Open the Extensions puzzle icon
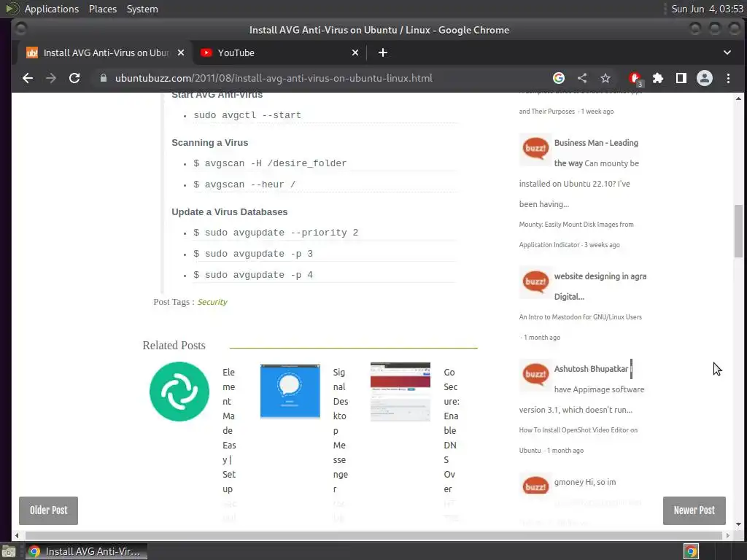The image size is (747, 560). (658, 78)
